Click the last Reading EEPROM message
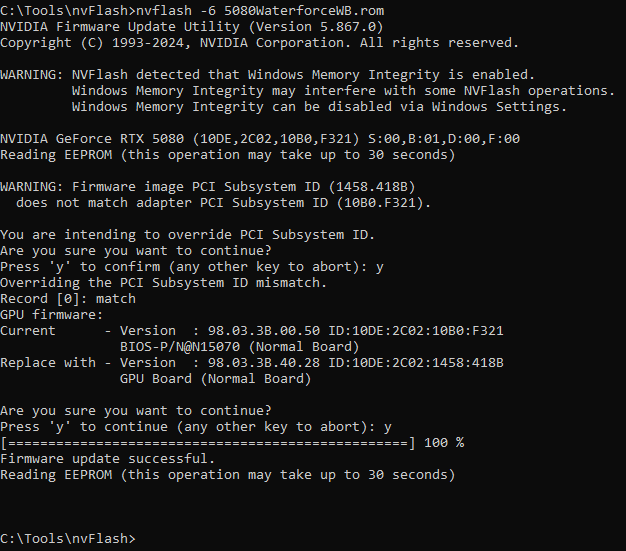Image resolution: width=626 pixels, height=551 pixels. (x=227, y=474)
